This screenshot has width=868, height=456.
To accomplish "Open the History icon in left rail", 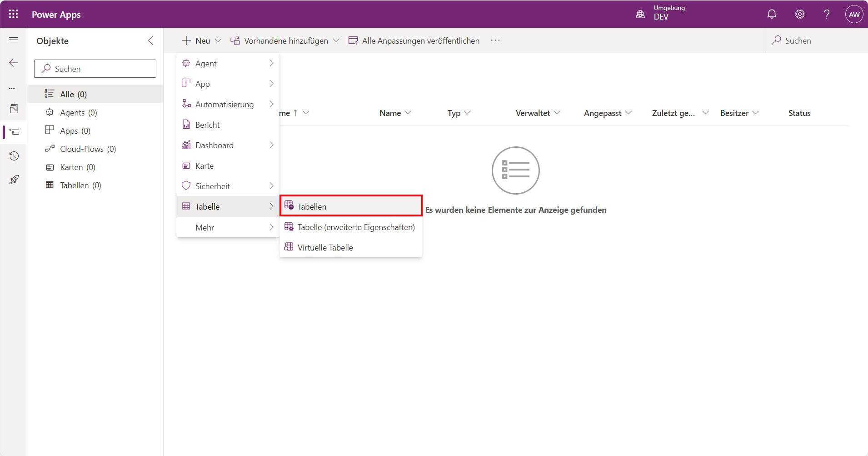I will [x=14, y=156].
